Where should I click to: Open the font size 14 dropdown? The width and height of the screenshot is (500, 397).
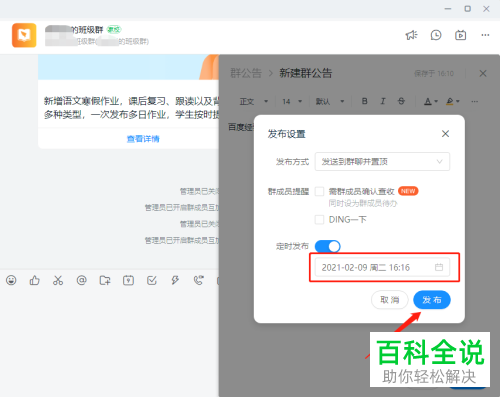click(x=292, y=101)
